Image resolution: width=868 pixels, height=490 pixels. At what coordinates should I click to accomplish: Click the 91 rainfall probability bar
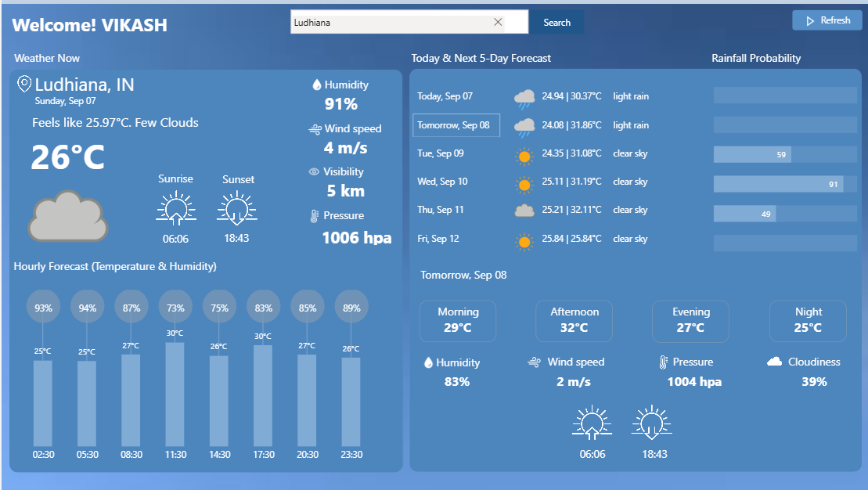pyautogui.click(x=778, y=184)
